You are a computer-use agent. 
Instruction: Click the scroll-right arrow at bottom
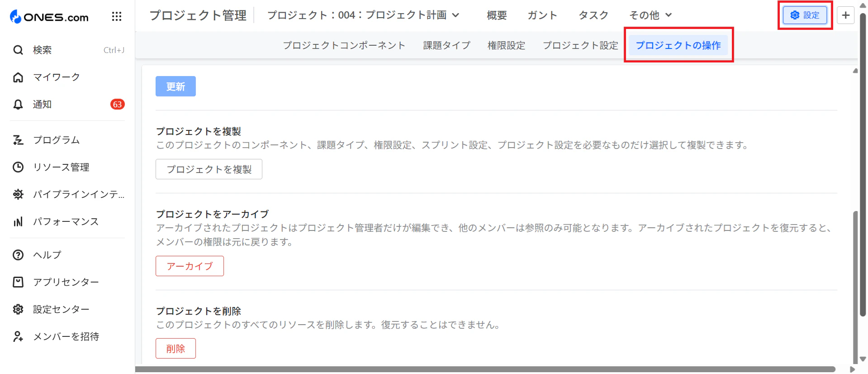(852, 369)
